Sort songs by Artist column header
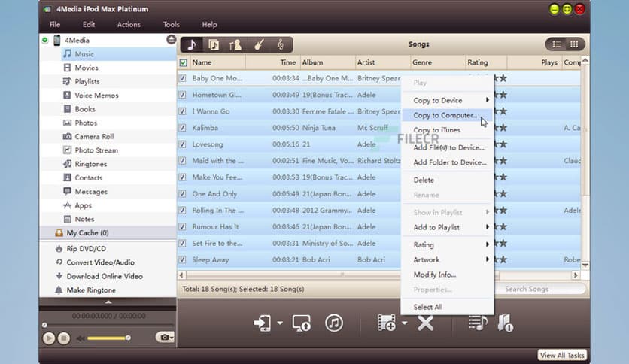629x364 pixels. [383, 62]
